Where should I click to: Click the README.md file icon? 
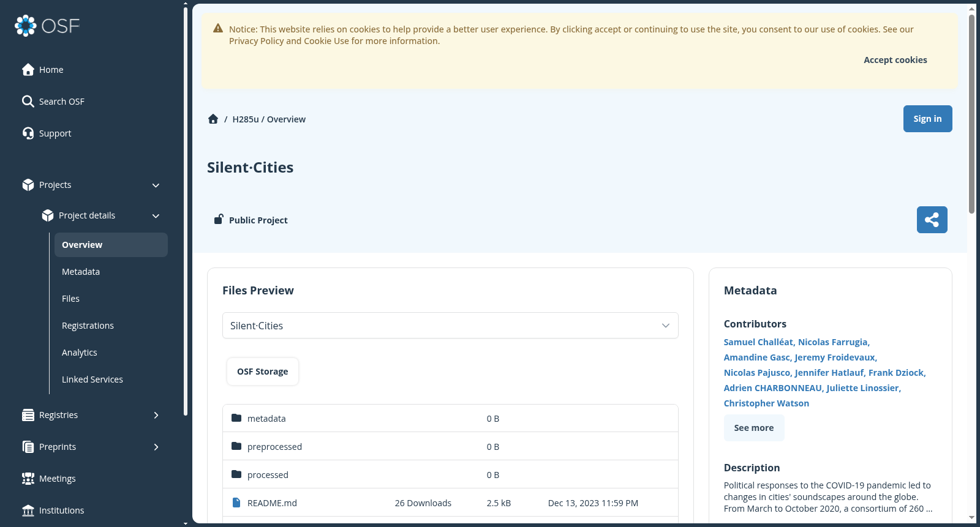tap(236, 503)
